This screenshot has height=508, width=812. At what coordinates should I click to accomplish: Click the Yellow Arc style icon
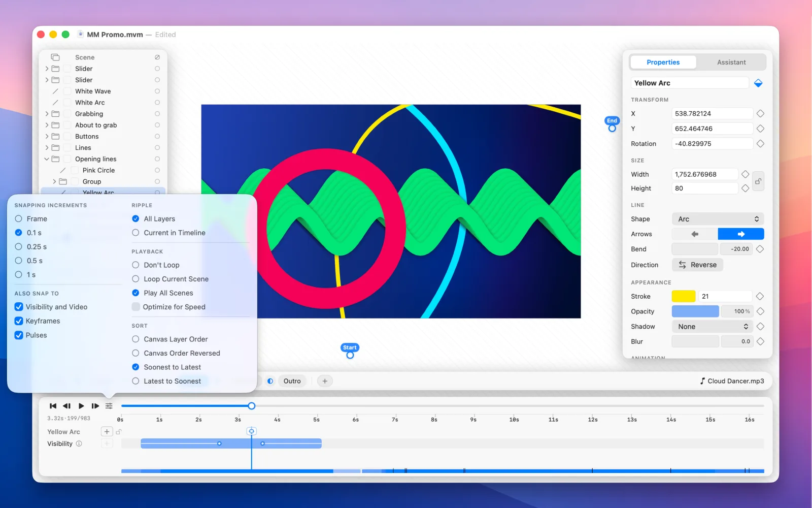click(x=758, y=83)
